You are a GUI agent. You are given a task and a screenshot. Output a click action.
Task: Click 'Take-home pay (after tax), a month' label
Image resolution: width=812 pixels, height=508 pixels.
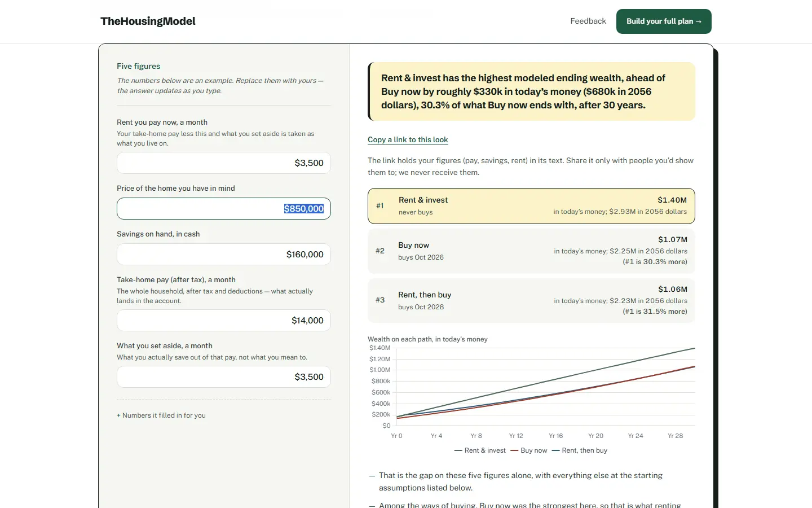[x=176, y=280]
